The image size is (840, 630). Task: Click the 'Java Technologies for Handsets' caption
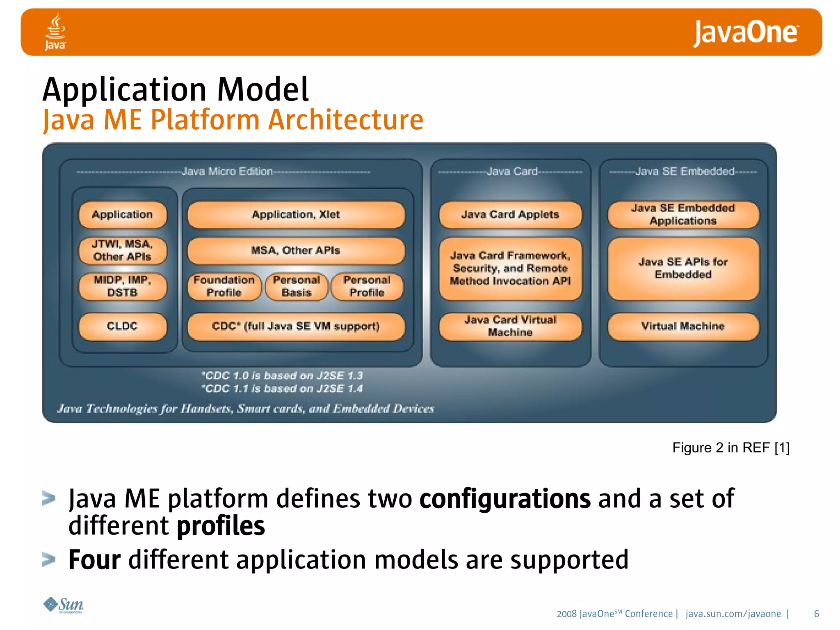(245, 409)
